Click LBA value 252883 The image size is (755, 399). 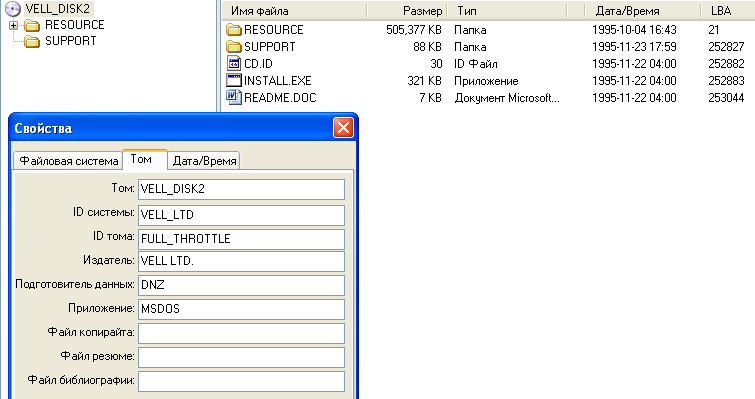(x=726, y=80)
